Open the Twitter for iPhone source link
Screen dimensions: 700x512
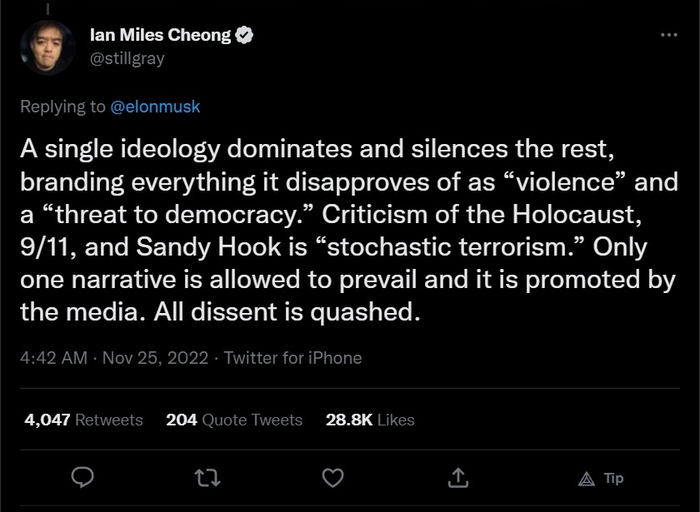click(293, 357)
